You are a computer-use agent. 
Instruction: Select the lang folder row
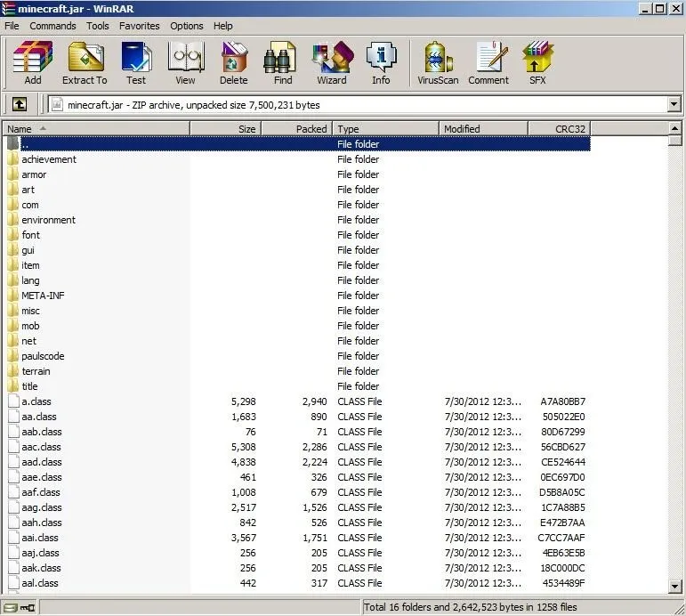coord(297,280)
